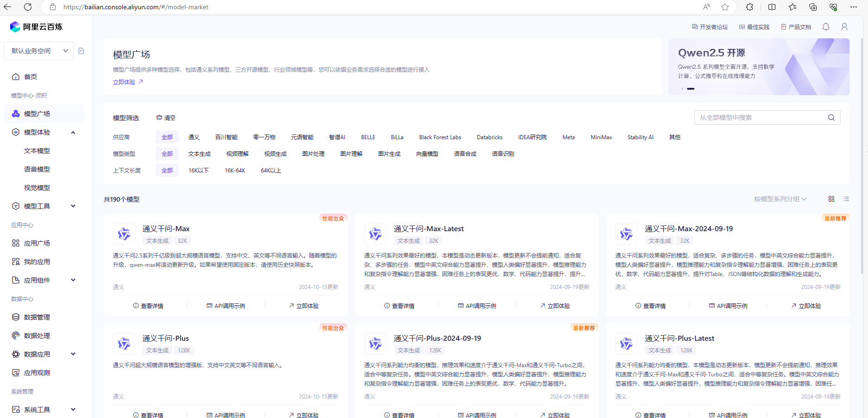Open browser settings ellipsis menu
This screenshot has height=418, width=868.
[x=854, y=7]
